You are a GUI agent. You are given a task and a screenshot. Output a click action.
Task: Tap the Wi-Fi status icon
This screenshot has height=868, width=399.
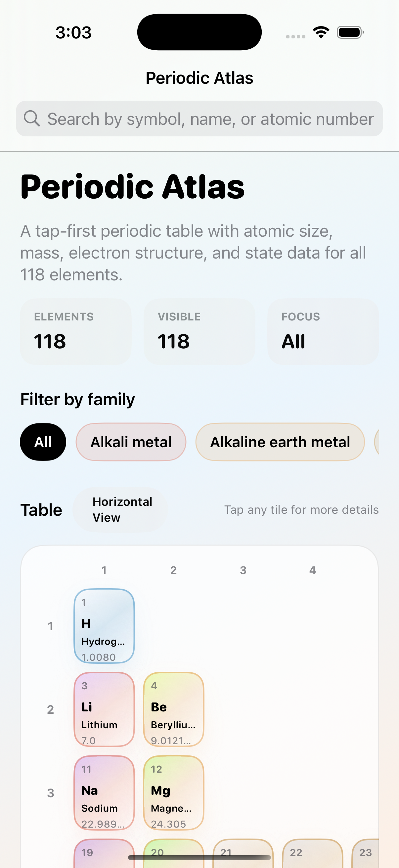(321, 32)
